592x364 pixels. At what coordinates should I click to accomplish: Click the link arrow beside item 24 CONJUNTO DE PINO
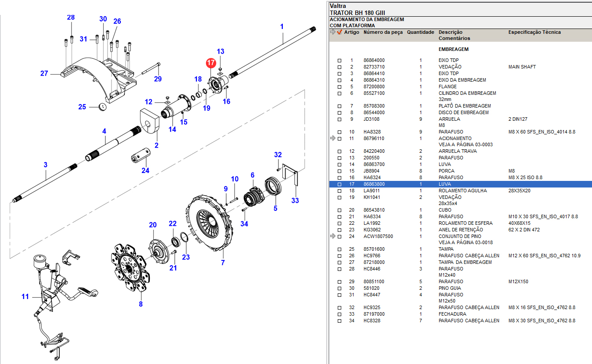(333, 236)
